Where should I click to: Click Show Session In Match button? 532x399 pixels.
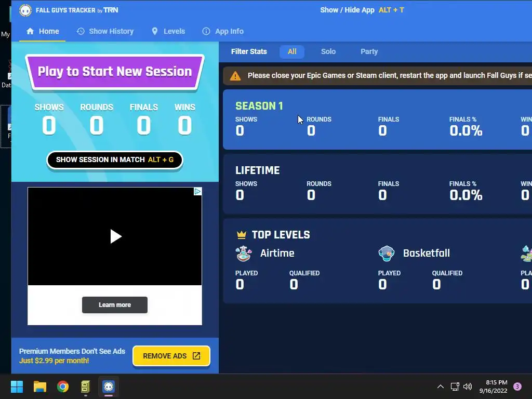coord(115,160)
